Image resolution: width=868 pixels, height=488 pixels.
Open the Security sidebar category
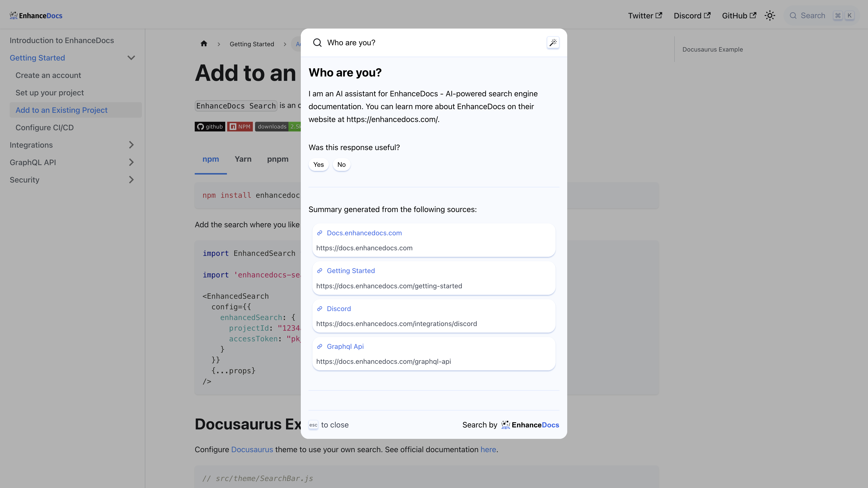coord(24,180)
